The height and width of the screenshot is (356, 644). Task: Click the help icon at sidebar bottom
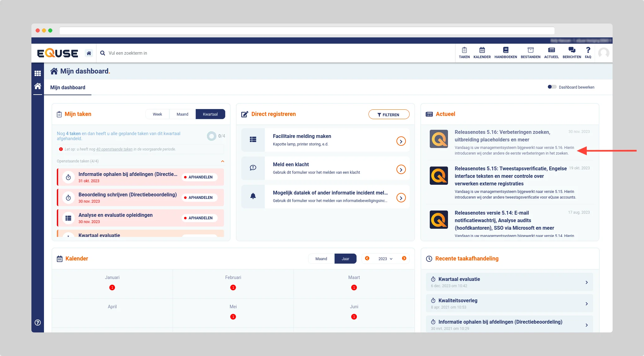[x=38, y=322]
